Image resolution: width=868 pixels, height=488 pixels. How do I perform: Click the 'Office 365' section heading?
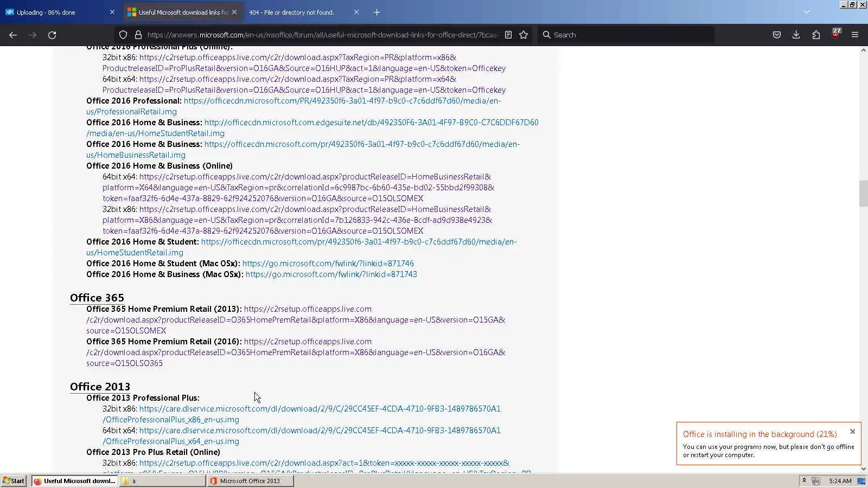coord(97,298)
